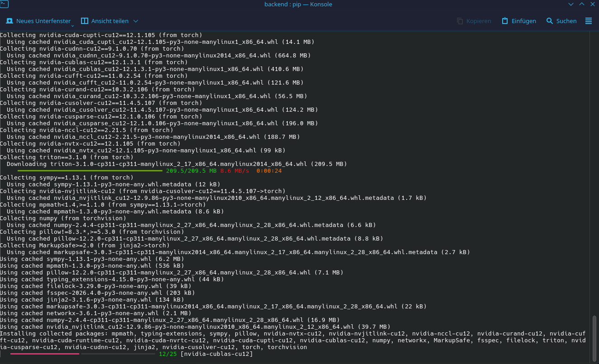Click the 'Using cached fsspec-2026.4.0' line

pos(97,293)
